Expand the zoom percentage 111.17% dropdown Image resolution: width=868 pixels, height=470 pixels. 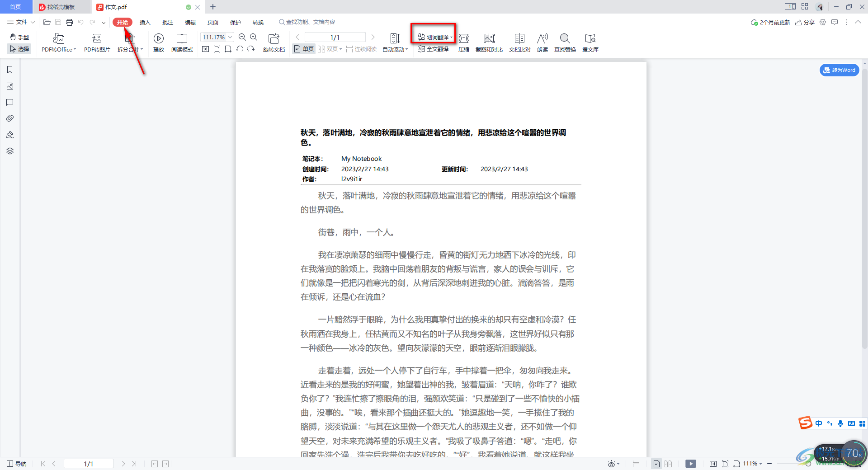click(230, 37)
